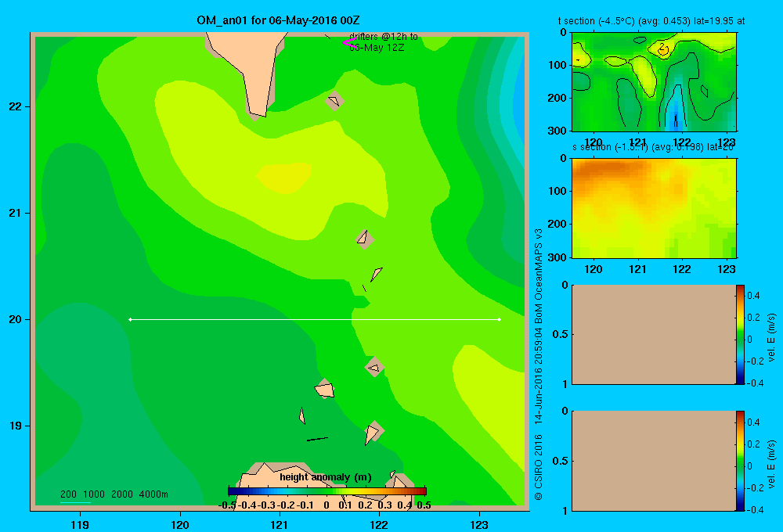Image resolution: width=783 pixels, height=532 pixels.
Task: Click the '0.5' axis label of the upper empty panel
Action: [561, 334]
